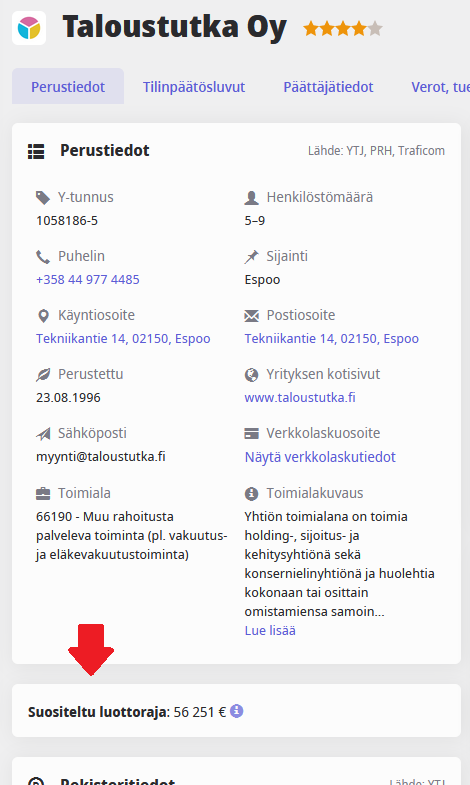The width and height of the screenshot is (470, 785).
Task: Click the briefcase icon next to Toimiala
Action: [x=43, y=494]
